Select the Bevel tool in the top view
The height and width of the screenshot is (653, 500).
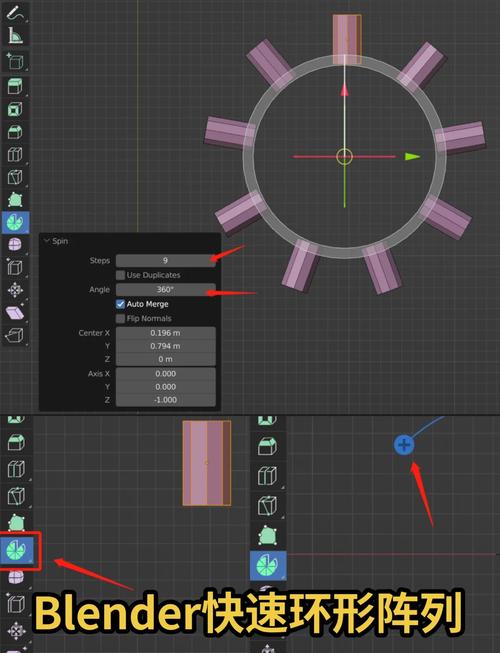click(15, 132)
